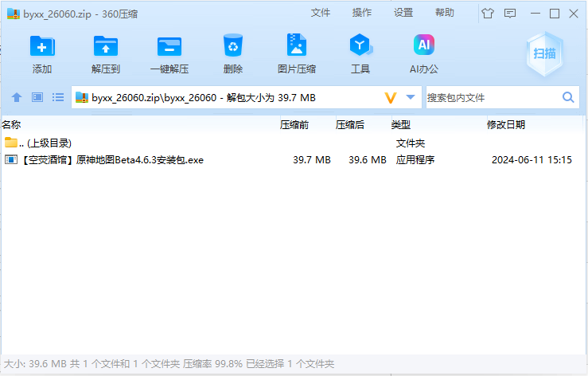This screenshot has width=588, height=376.
Task: Open the Operation (操作) menu
Action: click(x=362, y=13)
